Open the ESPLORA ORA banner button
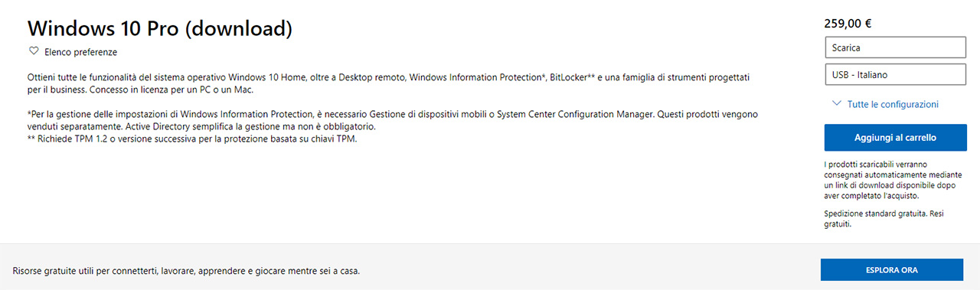The height and width of the screenshot is (290, 980). (x=892, y=270)
